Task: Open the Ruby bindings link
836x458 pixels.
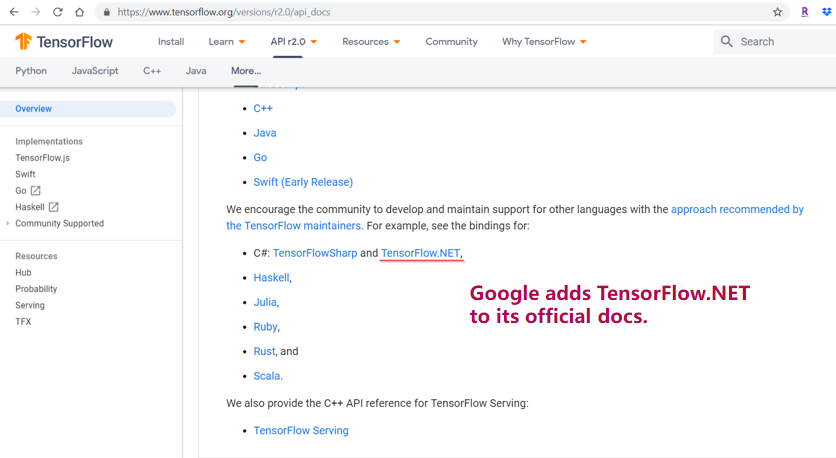Action: (265, 327)
